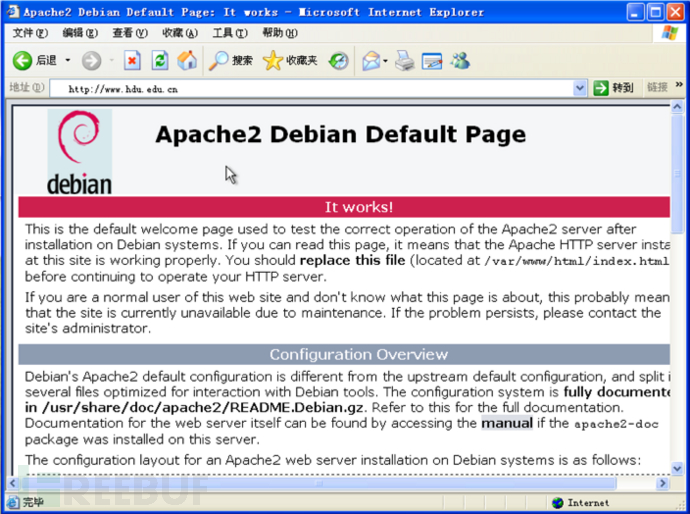Click the '/usr/share/doc/apache2/README.Debian.gz' text
690x514 pixels.
[203, 408]
